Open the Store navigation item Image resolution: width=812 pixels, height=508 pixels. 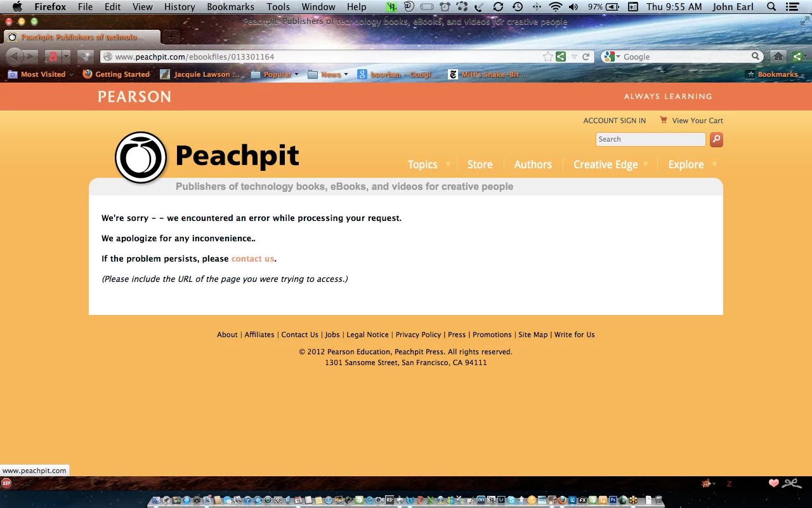(480, 164)
